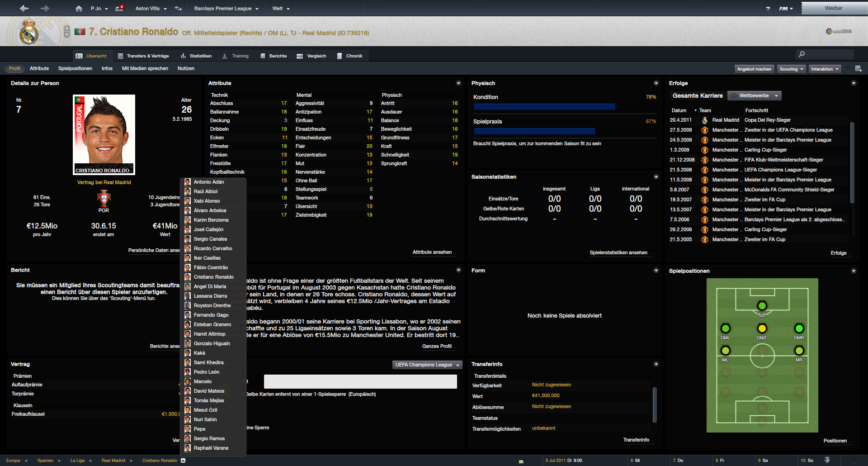Click the face icon beside Karim Benzema
The image size is (868, 466).
pos(188,220)
